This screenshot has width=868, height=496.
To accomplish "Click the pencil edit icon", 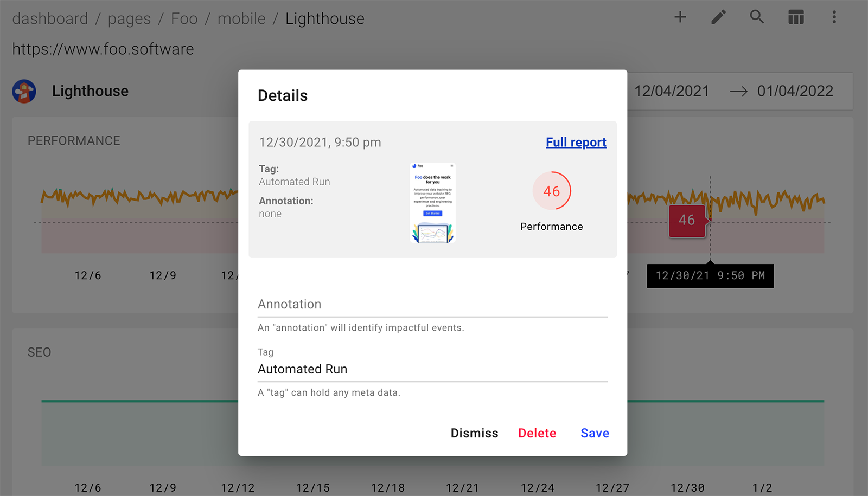I will coord(718,17).
